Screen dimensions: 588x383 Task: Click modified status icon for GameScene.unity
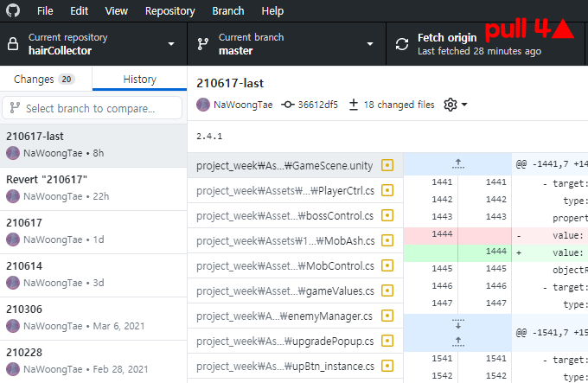coord(387,165)
